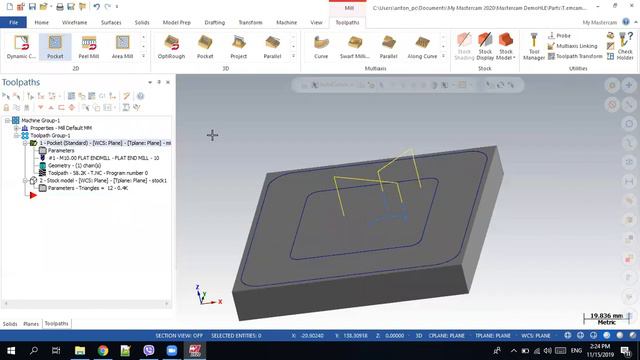Open the Model Prep ribbon tab

[177, 22]
